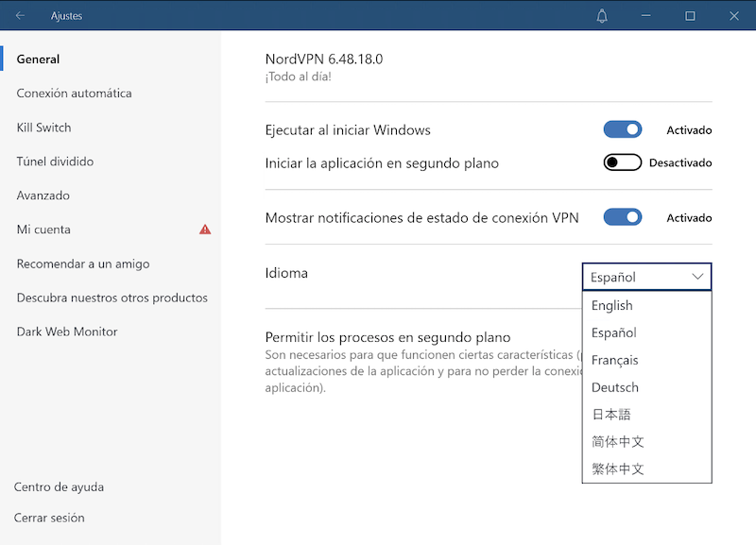Open the notifications bell
The image size is (756, 545).
[602, 16]
